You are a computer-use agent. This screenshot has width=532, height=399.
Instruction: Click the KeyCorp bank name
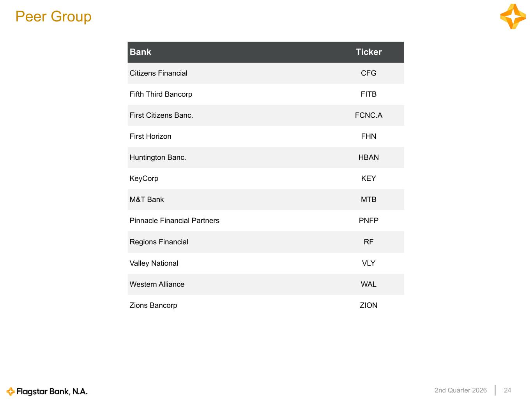(x=144, y=178)
